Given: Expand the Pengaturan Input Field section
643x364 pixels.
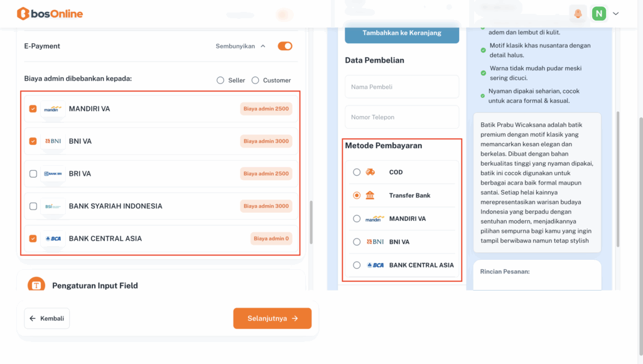Looking at the screenshot, I should (95, 286).
